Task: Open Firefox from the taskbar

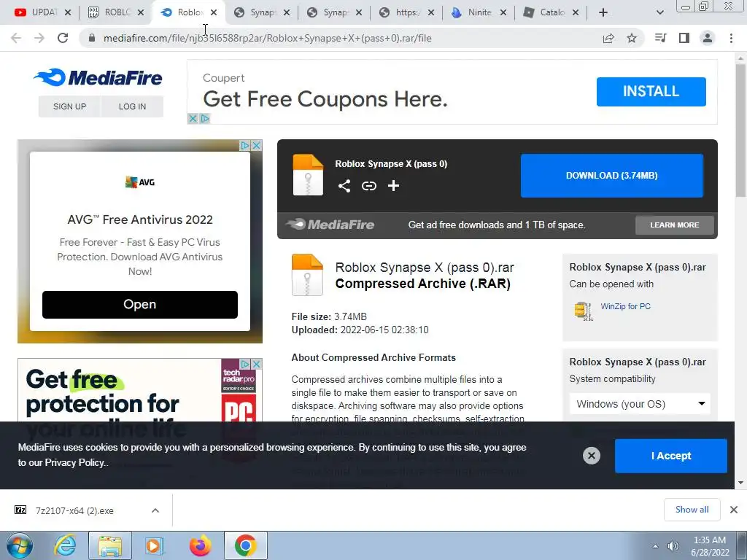Action: pyautogui.click(x=200, y=545)
